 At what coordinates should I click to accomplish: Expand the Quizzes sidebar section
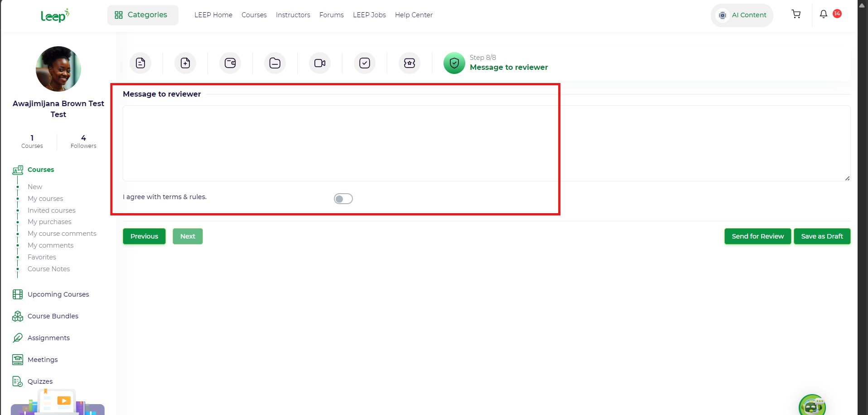40,381
